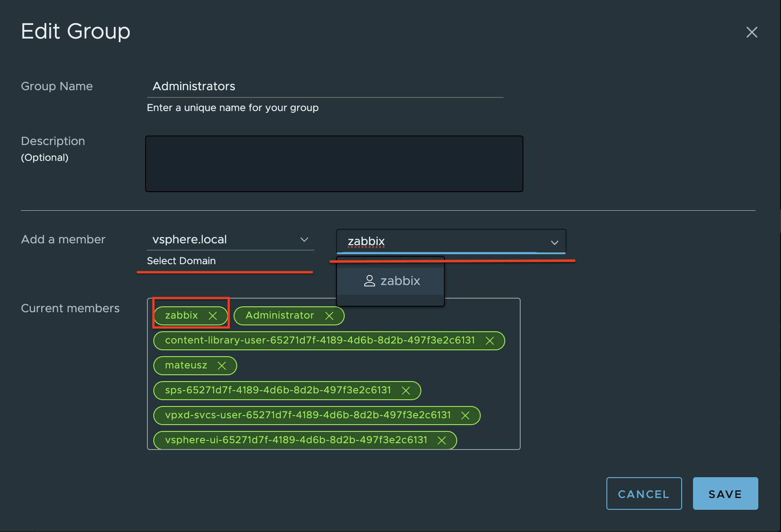Click the user icon beside zabbix suggestion
The width and height of the screenshot is (781, 532).
click(370, 281)
